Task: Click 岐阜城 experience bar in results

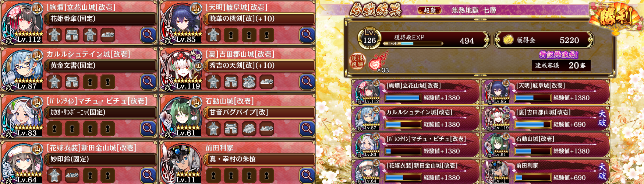Action: pyautogui.click(x=532, y=98)
